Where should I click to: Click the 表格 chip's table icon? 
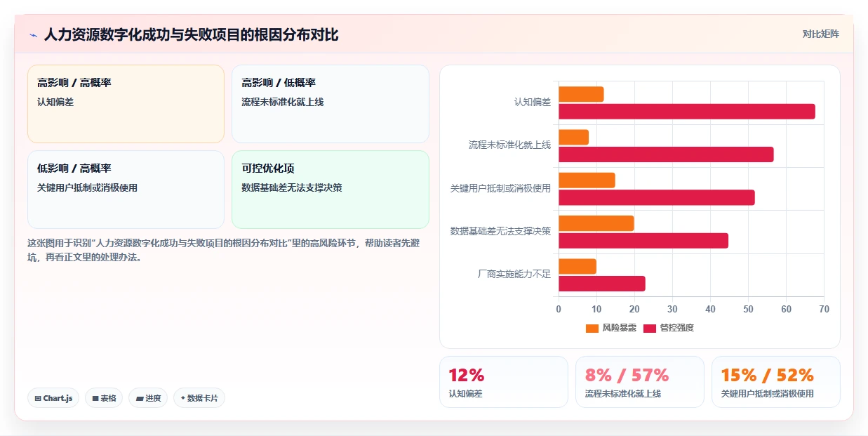click(95, 398)
